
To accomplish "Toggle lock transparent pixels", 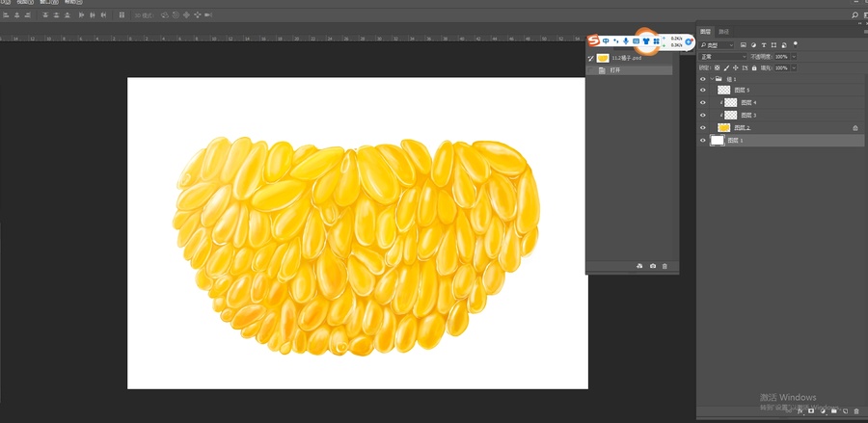I will click(x=717, y=67).
